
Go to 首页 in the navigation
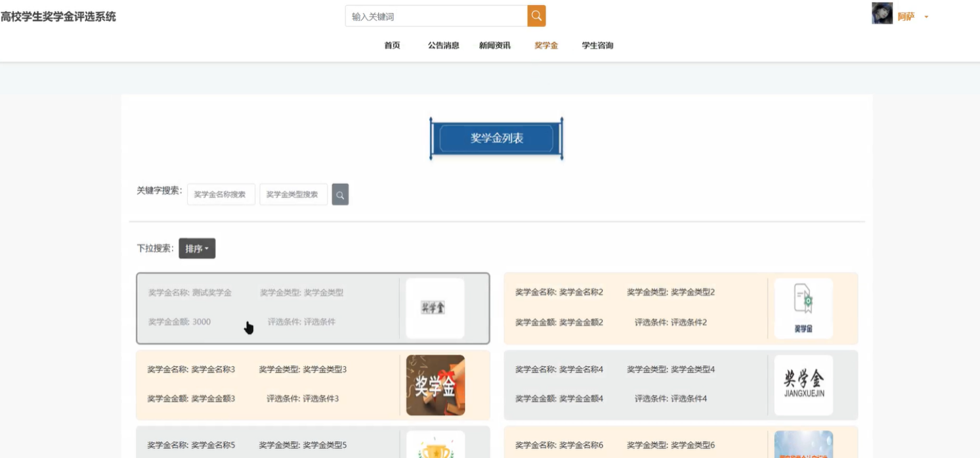(x=392, y=45)
